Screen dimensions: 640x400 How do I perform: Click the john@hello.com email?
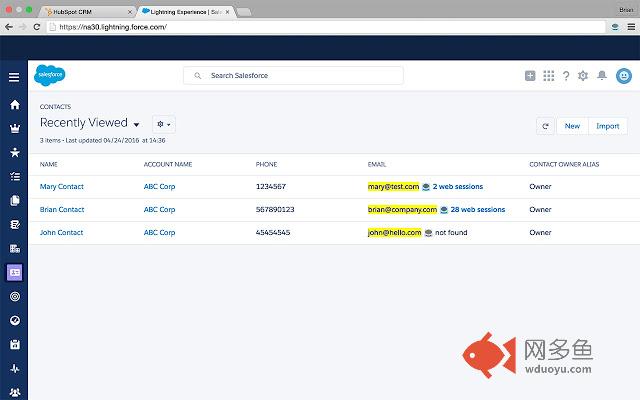pos(394,232)
